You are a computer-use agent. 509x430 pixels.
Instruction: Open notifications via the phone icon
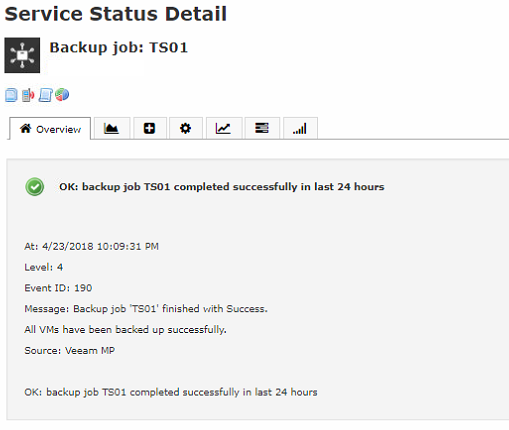coord(28,95)
